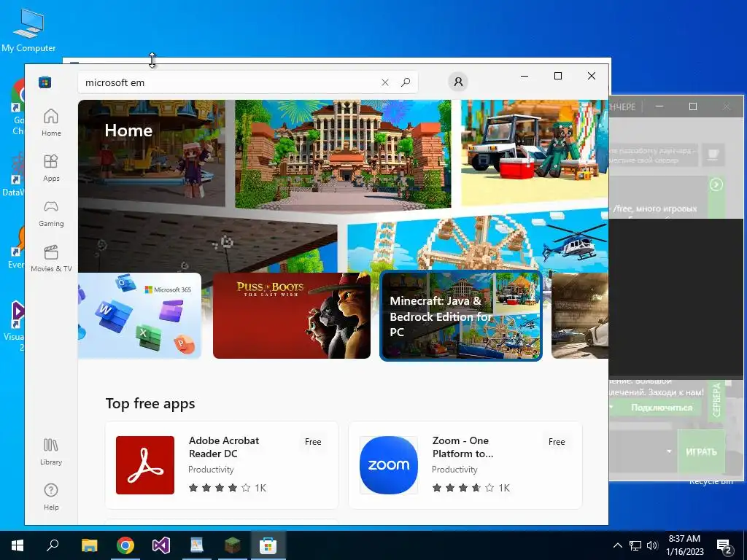Image resolution: width=747 pixels, height=560 pixels.
Task: Open My Computer desktop icon
Action: [28, 31]
